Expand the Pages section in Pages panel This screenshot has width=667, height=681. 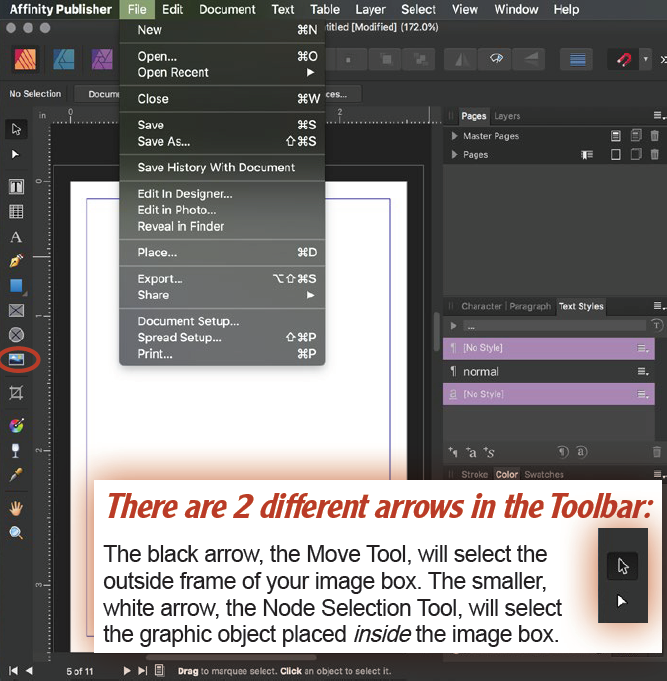pos(455,155)
